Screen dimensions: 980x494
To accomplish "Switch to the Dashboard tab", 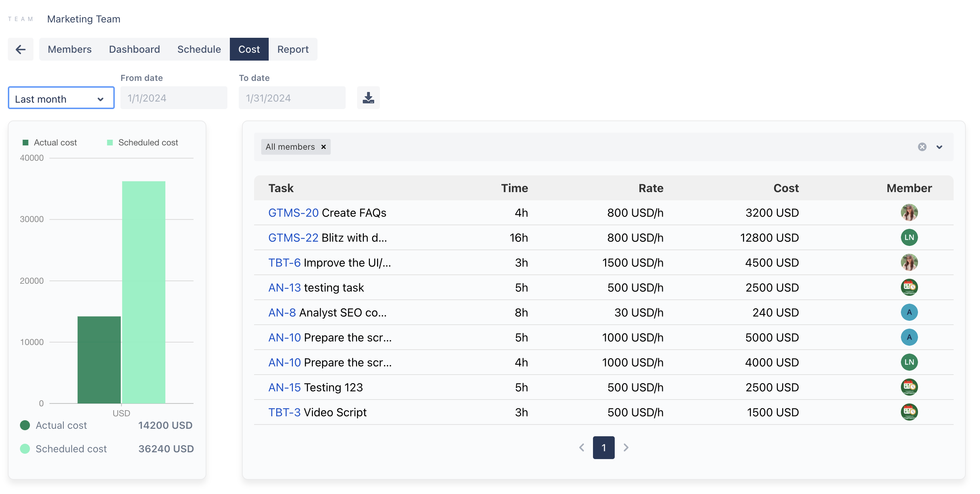I will pyautogui.click(x=134, y=49).
